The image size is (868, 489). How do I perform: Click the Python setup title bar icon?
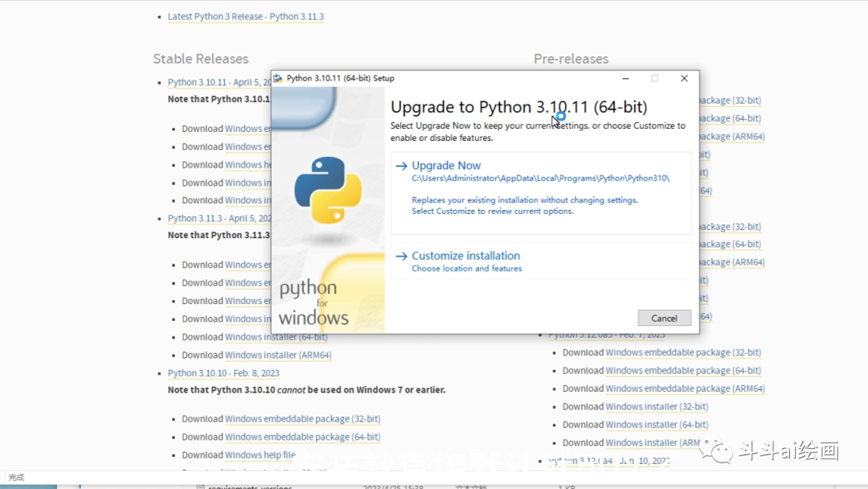point(278,78)
